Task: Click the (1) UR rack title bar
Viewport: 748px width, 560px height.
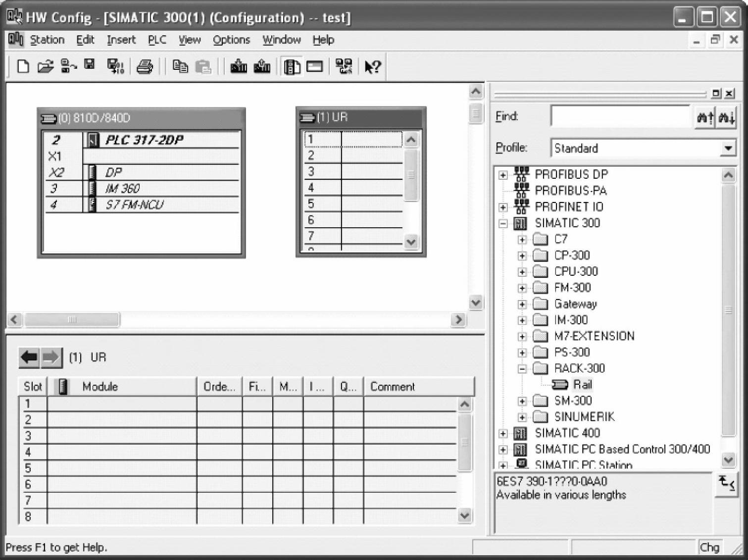Action: pyautogui.click(x=361, y=117)
